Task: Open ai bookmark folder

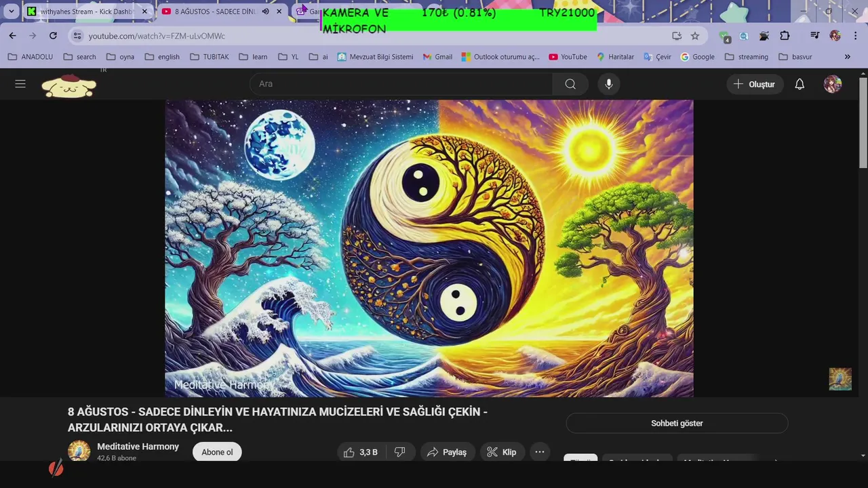Action: click(x=318, y=57)
